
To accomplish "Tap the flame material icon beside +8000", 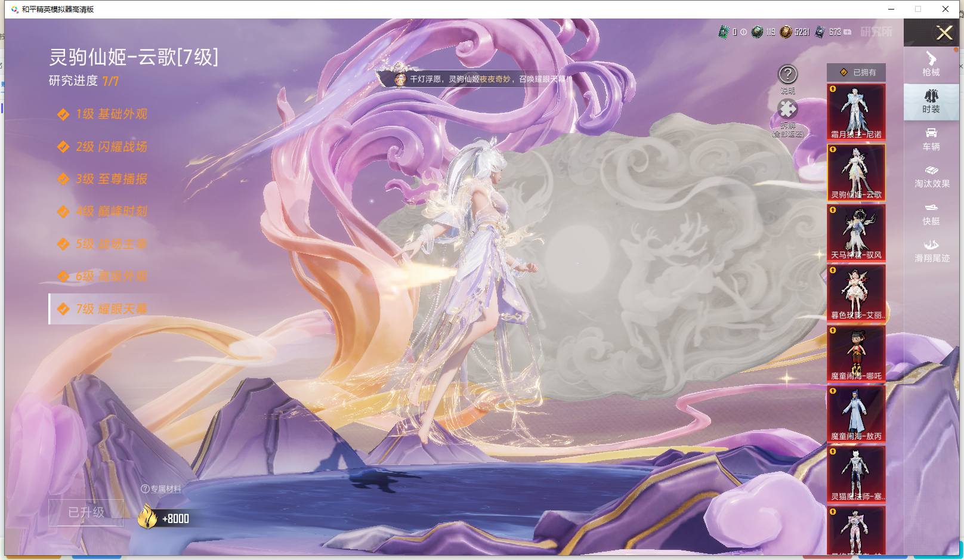I will click(147, 517).
